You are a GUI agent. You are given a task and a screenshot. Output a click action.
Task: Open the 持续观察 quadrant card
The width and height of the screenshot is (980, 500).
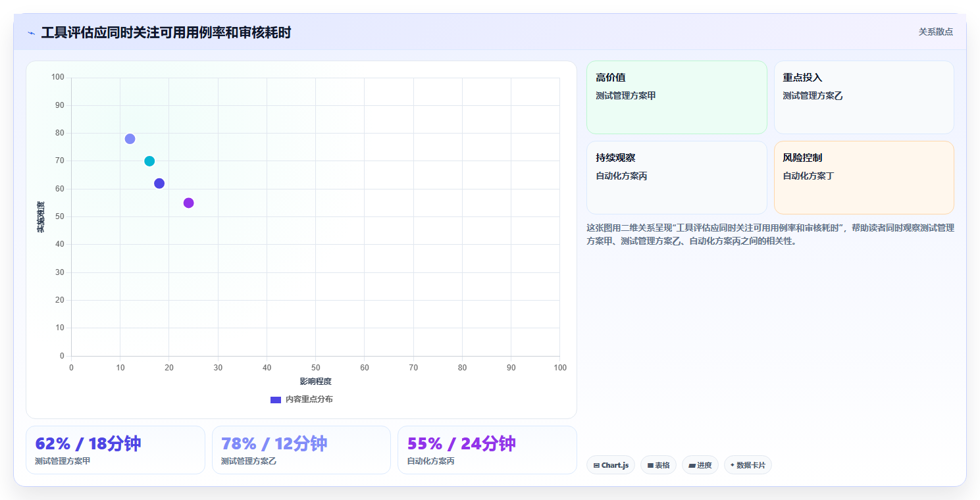[677, 178]
